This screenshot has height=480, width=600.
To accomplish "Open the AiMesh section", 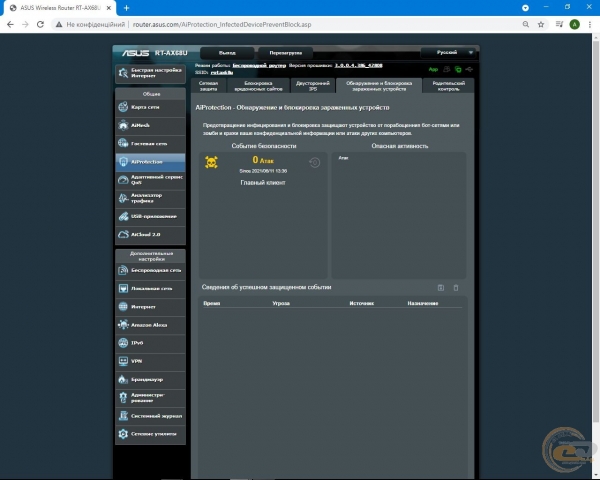I will click(150, 125).
